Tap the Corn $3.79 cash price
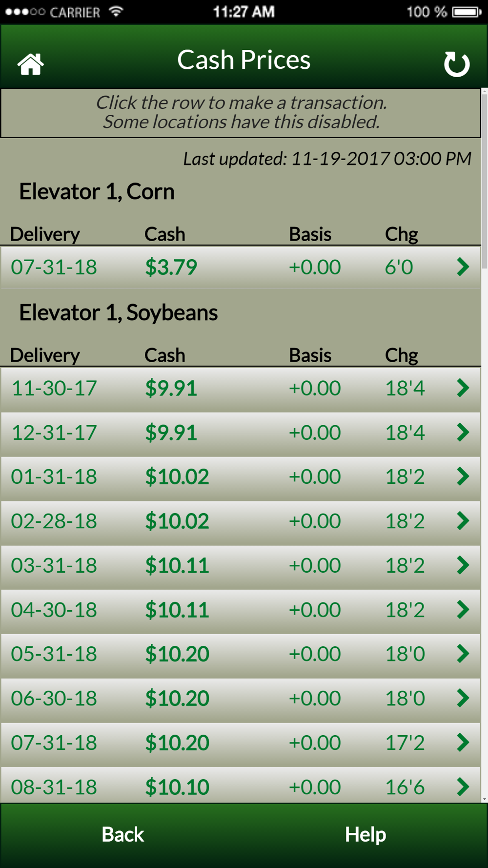 coord(171,267)
